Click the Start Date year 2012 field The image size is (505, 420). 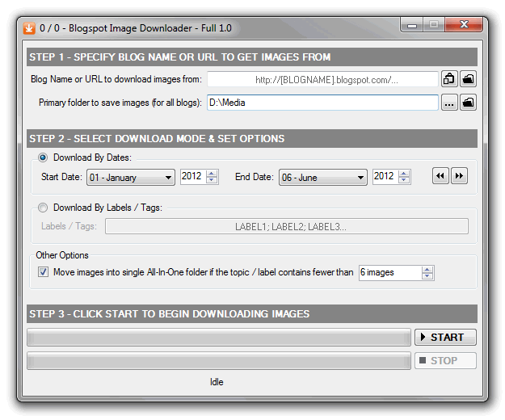193,177
